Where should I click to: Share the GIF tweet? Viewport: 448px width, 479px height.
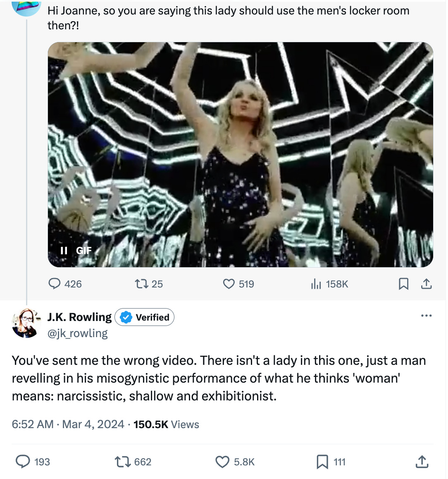(426, 284)
